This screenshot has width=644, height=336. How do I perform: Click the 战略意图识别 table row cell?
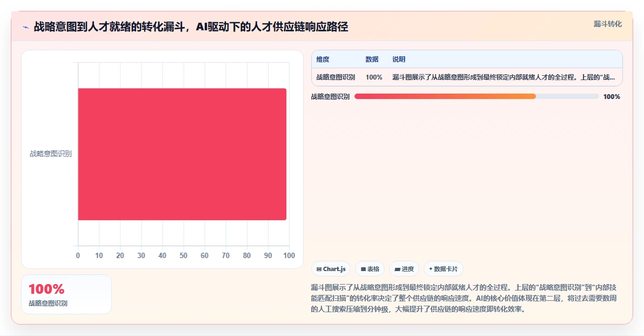pos(336,77)
